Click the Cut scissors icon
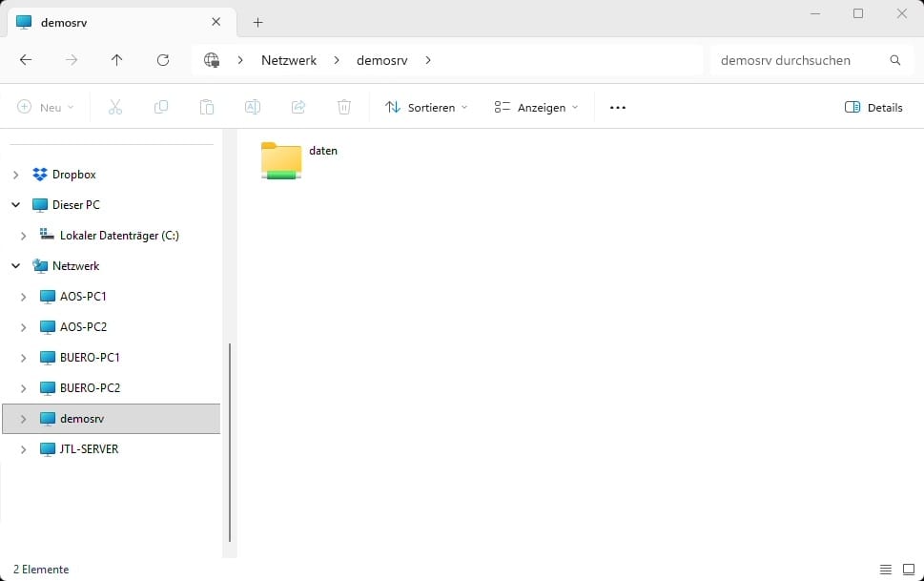The width and height of the screenshot is (924, 581). [115, 107]
